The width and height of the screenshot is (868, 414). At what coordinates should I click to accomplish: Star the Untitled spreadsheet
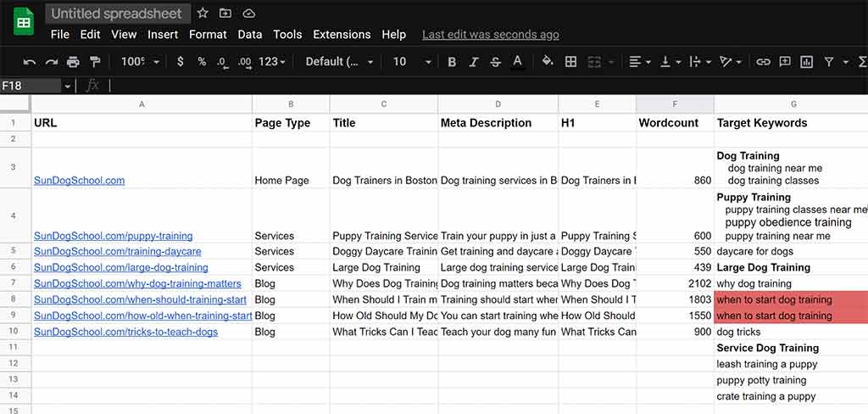tap(203, 14)
